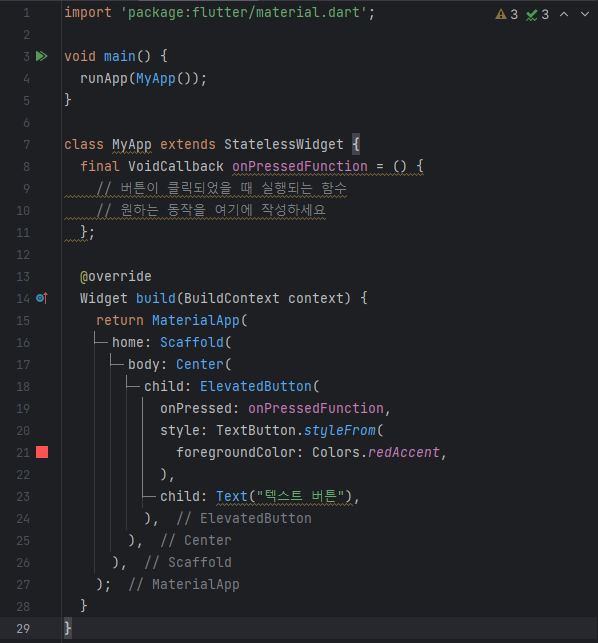Click the '// Scaffold' closing label
The width and height of the screenshot is (598, 643).
(188, 563)
